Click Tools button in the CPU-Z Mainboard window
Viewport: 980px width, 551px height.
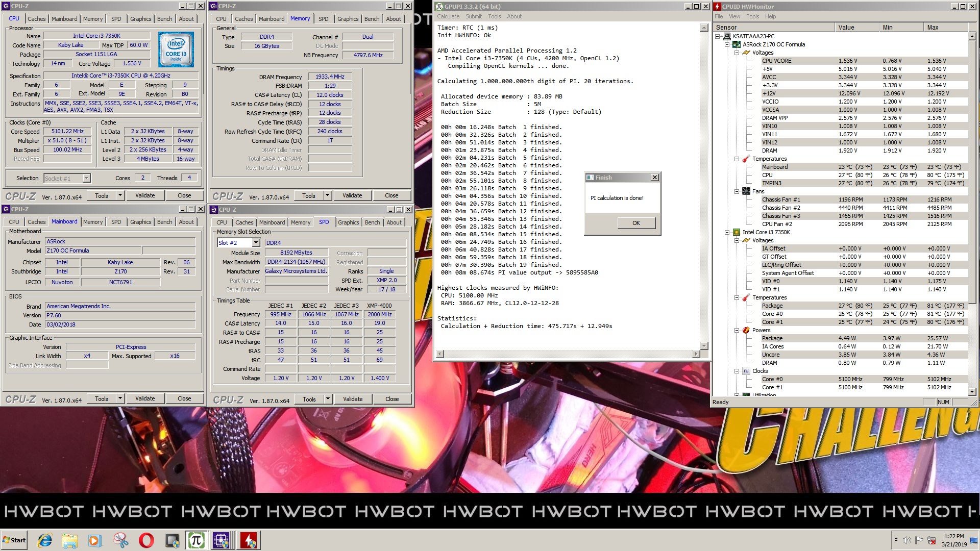point(102,398)
